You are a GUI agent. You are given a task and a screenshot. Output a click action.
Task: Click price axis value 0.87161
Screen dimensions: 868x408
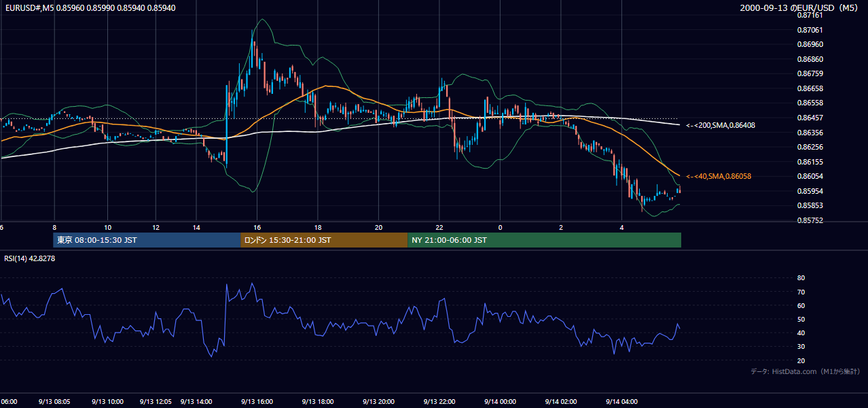click(810, 15)
